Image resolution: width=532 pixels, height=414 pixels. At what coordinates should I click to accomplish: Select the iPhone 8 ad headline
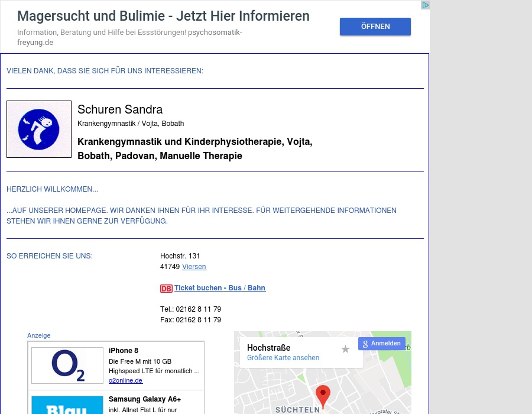[x=123, y=351]
